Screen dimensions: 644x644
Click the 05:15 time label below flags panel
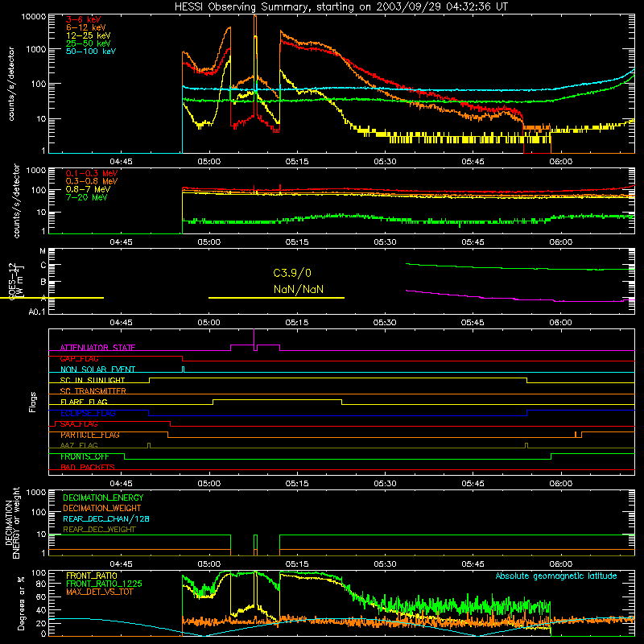(297, 484)
